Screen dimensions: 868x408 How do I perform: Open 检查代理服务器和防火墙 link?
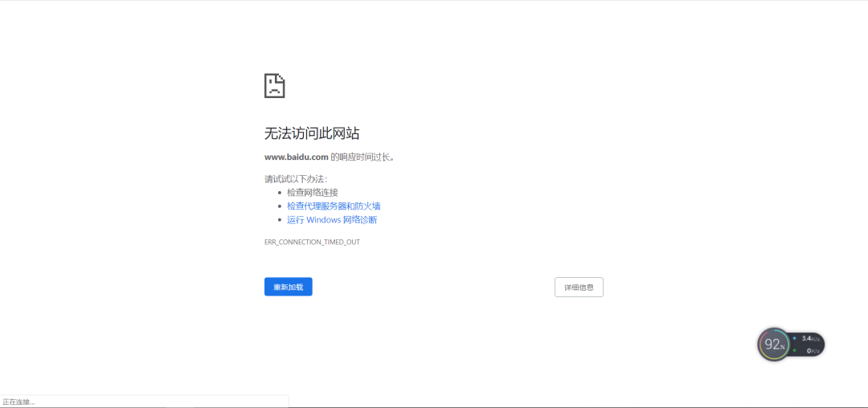coord(334,206)
